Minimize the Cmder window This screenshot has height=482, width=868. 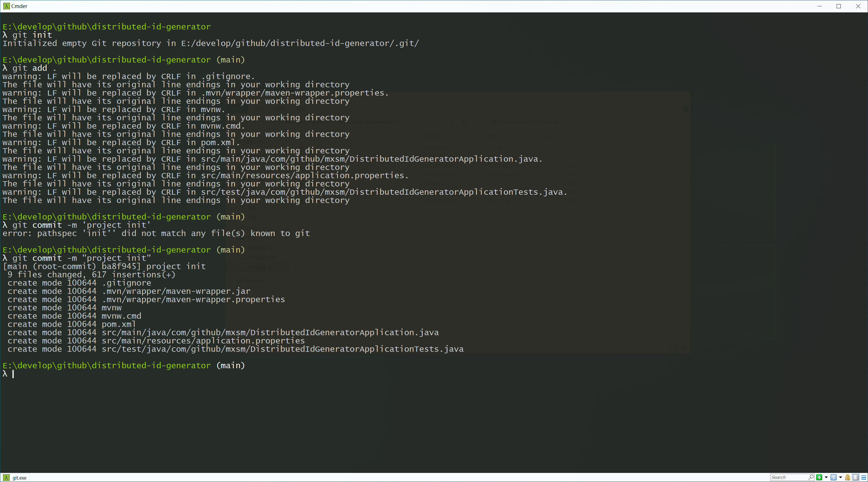point(820,6)
